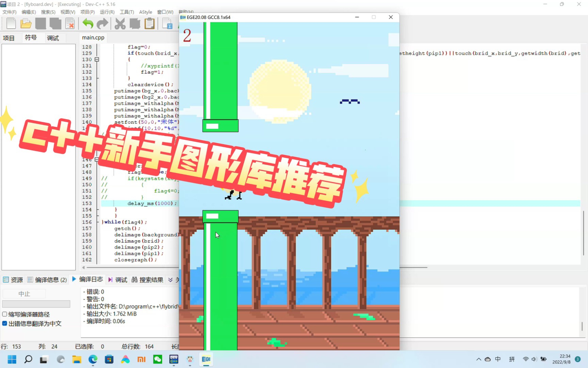Click the Save file toolbar icon

click(x=40, y=24)
